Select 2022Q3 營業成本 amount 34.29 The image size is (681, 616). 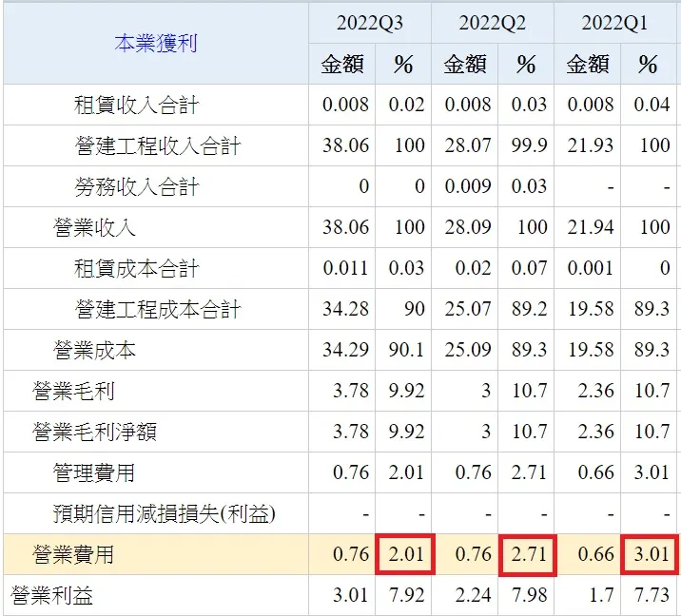pyautogui.click(x=345, y=350)
